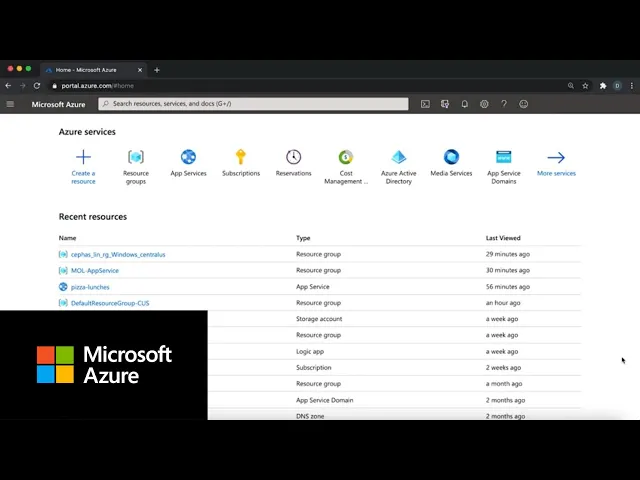Image resolution: width=640 pixels, height=480 pixels.
Task: Open Azure Active Directory icon
Action: point(398,157)
